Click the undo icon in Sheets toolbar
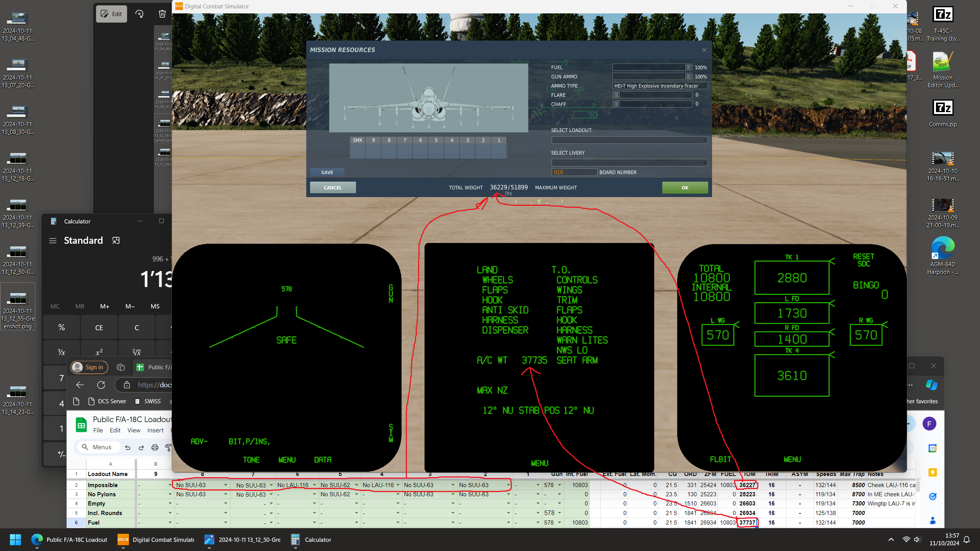Image resolution: width=980 pixels, height=551 pixels. pos(128,447)
